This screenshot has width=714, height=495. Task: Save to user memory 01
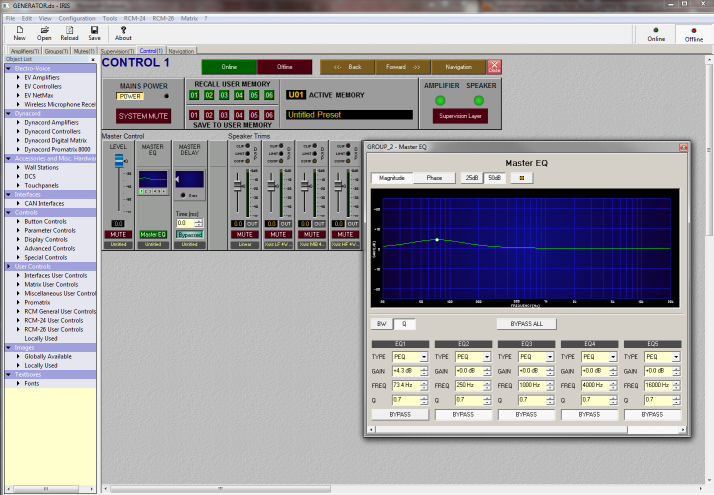pyautogui.click(x=194, y=115)
